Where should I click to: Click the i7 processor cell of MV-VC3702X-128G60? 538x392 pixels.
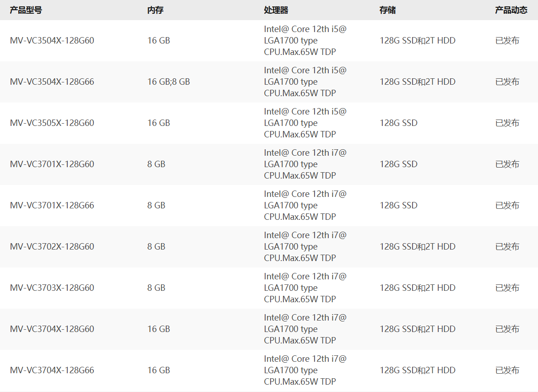[x=305, y=246]
